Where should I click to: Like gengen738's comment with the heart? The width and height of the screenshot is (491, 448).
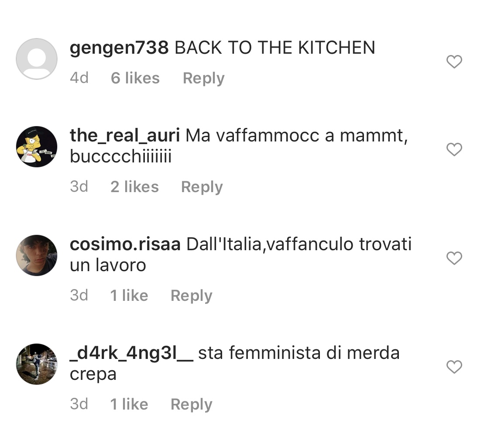[454, 62]
